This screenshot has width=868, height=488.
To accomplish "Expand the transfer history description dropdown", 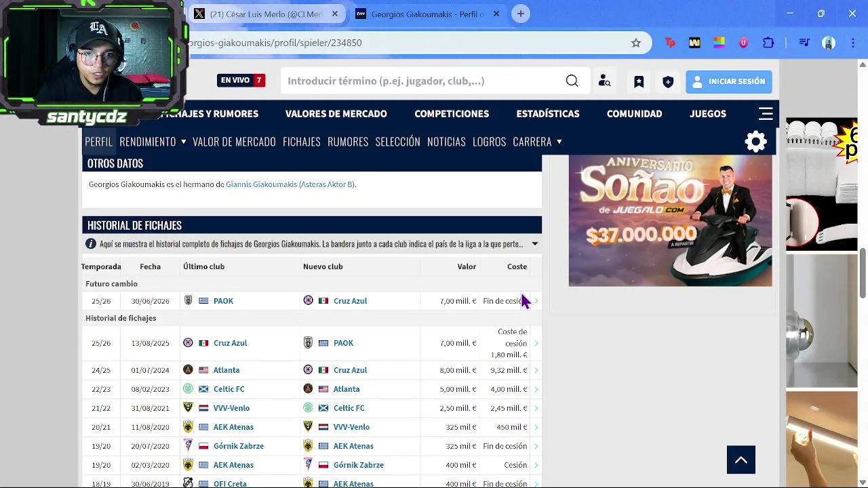I will (534, 244).
